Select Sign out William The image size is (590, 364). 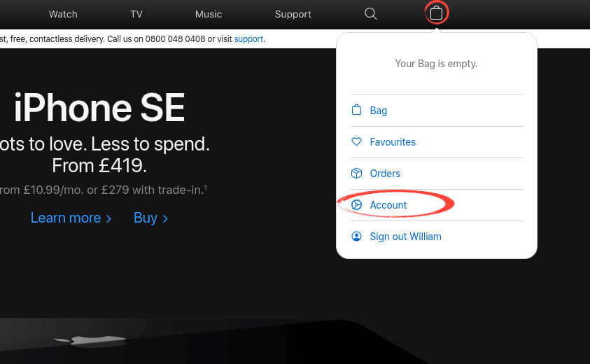click(x=406, y=237)
